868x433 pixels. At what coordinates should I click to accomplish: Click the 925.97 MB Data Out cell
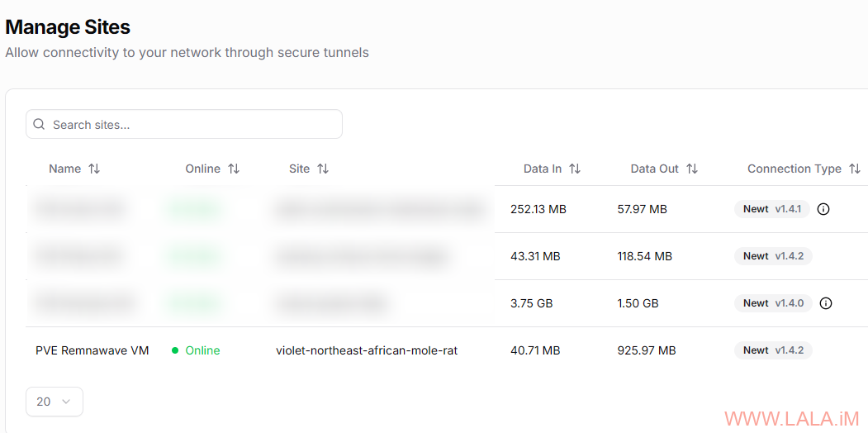(x=646, y=350)
